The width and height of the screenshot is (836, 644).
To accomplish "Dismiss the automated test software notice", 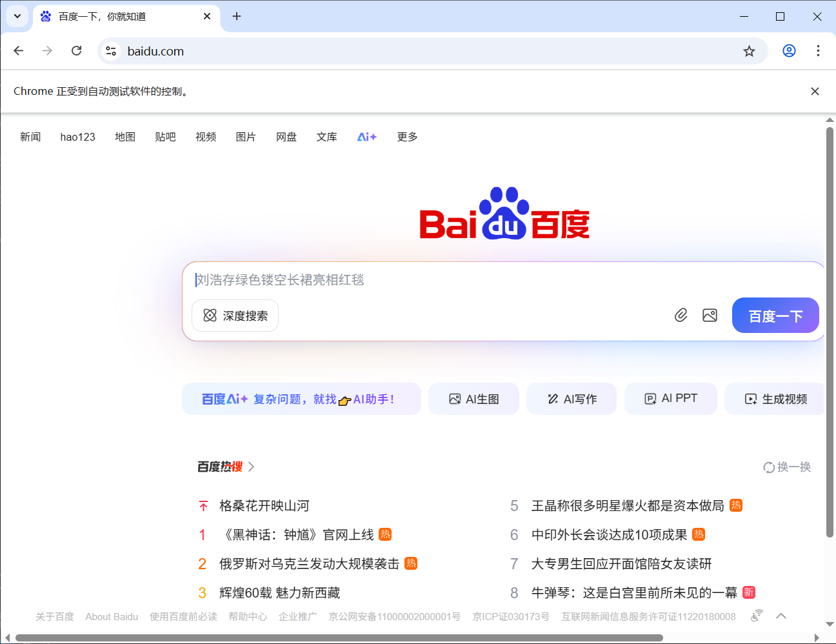I will click(815, 92).
